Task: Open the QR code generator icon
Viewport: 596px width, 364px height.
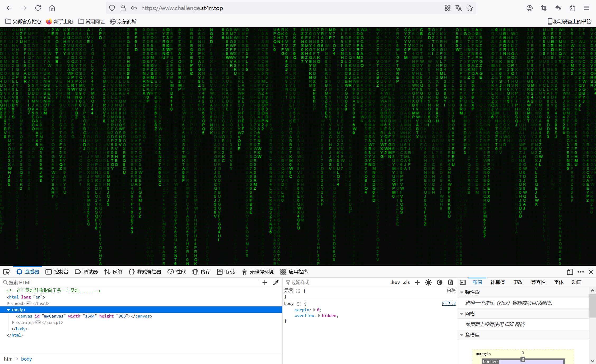Action: click(448, 8)
